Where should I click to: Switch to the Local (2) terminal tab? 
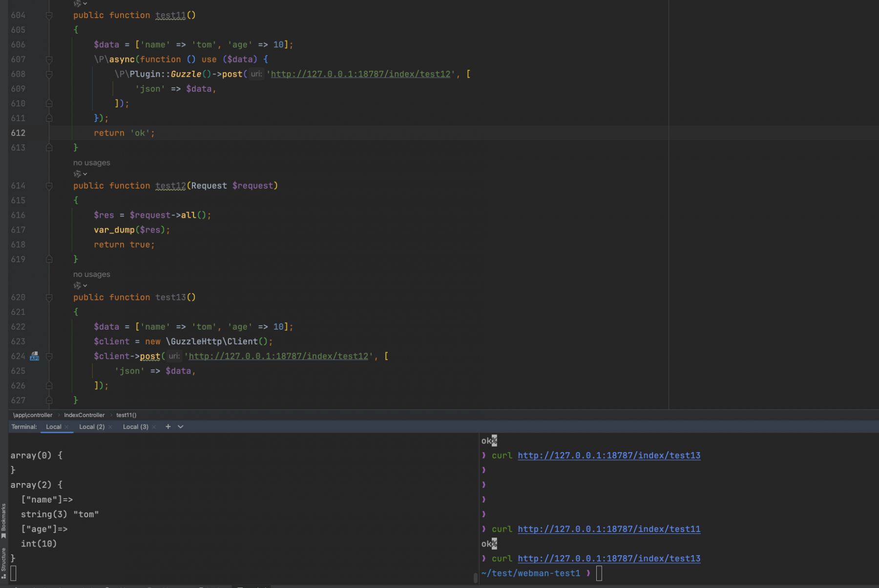pyautogui.click(x=92, y=427)
